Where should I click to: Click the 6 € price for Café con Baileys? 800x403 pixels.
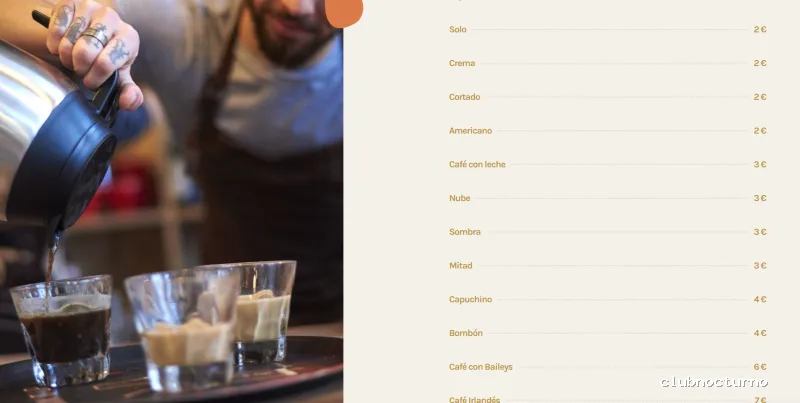[x=760, y=367]
